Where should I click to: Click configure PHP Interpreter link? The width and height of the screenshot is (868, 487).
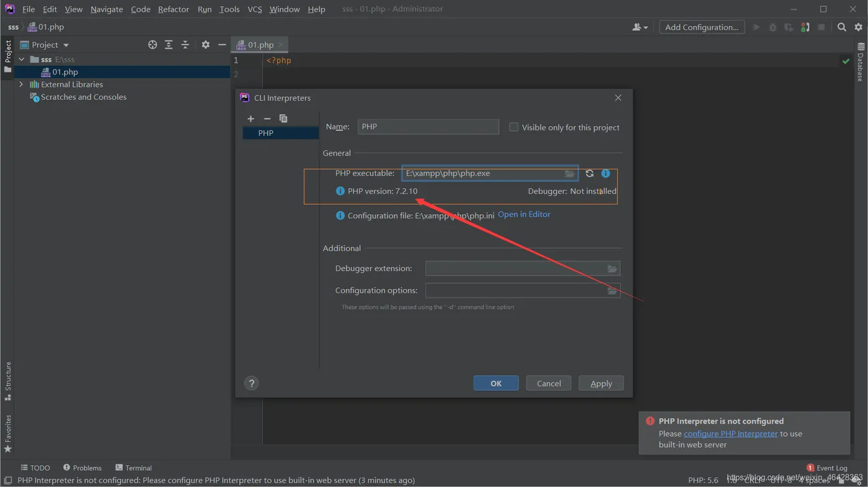[x=730, y=434]
